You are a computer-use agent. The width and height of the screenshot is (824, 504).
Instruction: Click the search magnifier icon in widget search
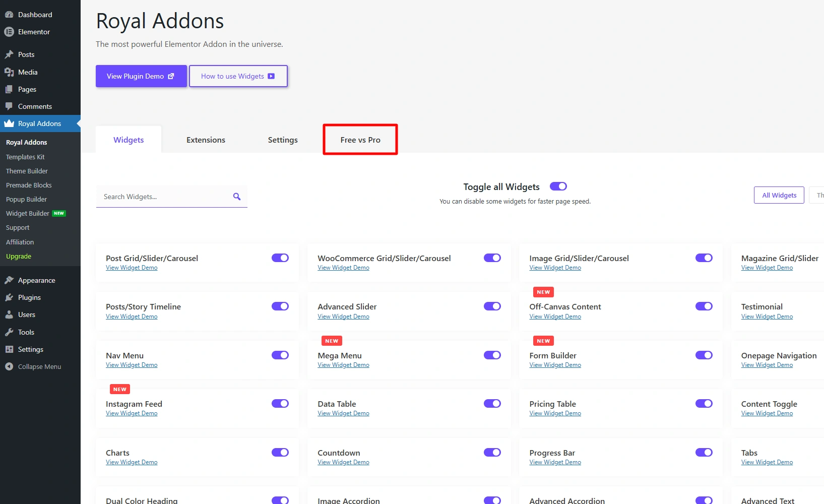(237, 197)
